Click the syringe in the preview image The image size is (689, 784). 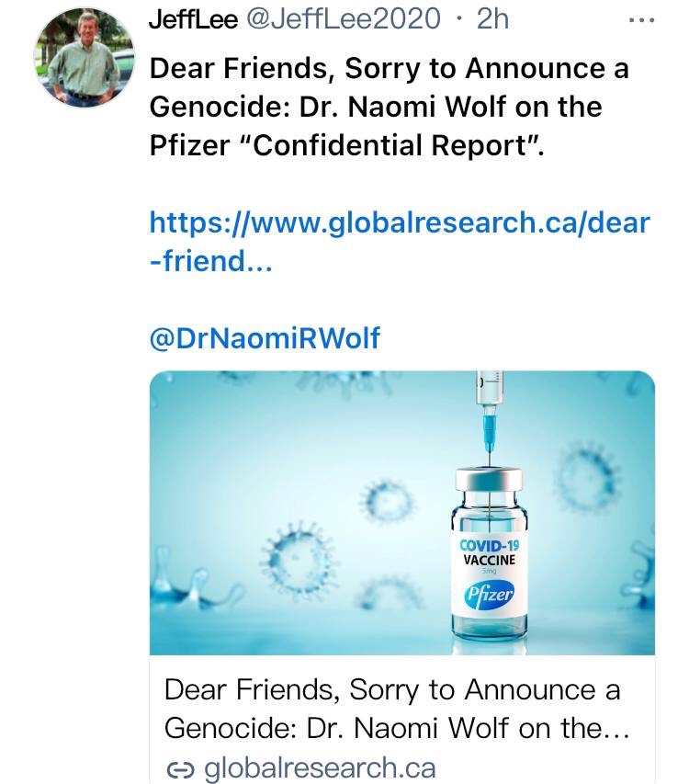pyautogui.click(x=489, y=409)
